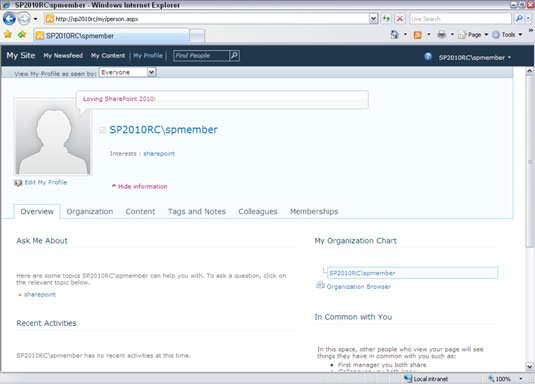Click the sharepoint interest link
The height and width of the screenshot is (384, 535).
point(159,154)
